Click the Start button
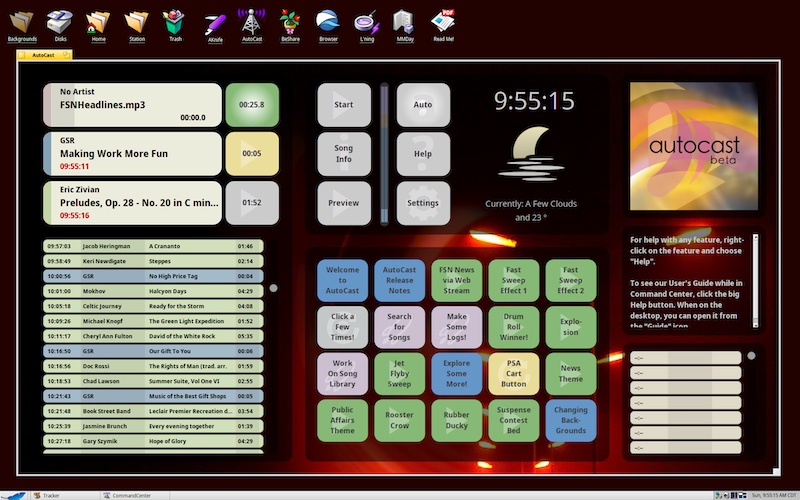800x500 pixels. 344,105
